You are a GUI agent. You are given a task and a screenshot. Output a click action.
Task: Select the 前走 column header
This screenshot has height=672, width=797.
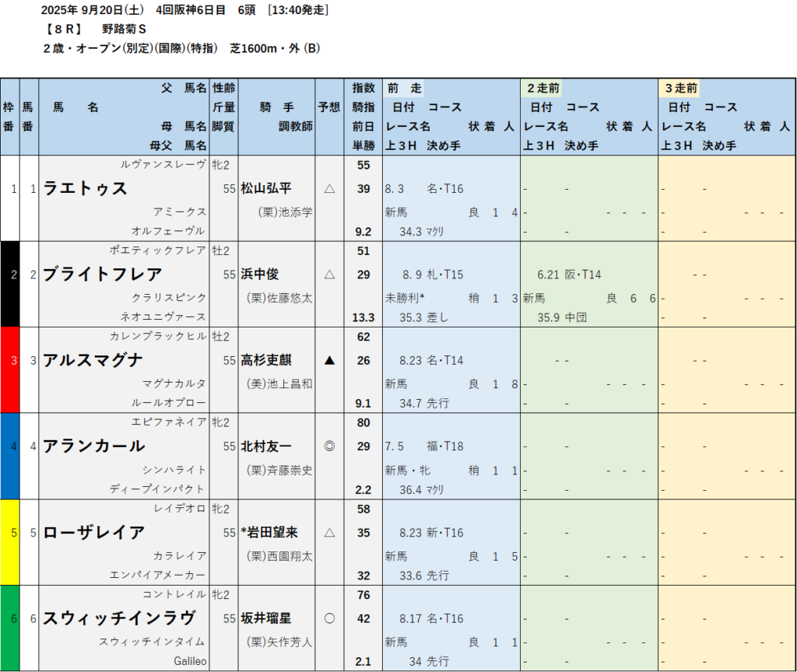405,89
